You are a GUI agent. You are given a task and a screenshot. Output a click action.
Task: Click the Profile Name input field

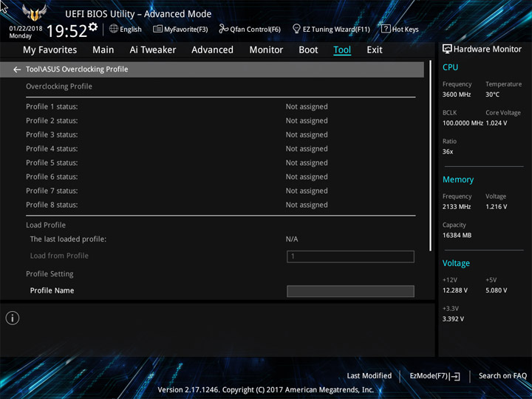click(350, 291)
